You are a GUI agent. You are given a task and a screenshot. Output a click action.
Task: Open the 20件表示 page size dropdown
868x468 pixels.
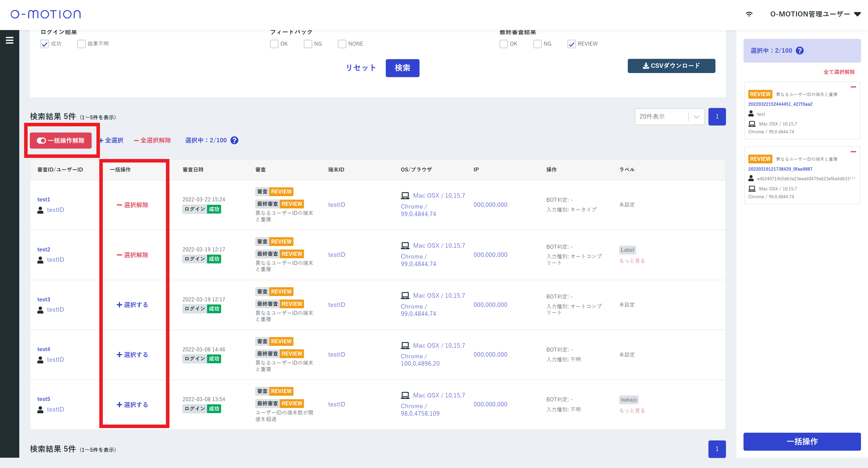[x=669, y=117]
